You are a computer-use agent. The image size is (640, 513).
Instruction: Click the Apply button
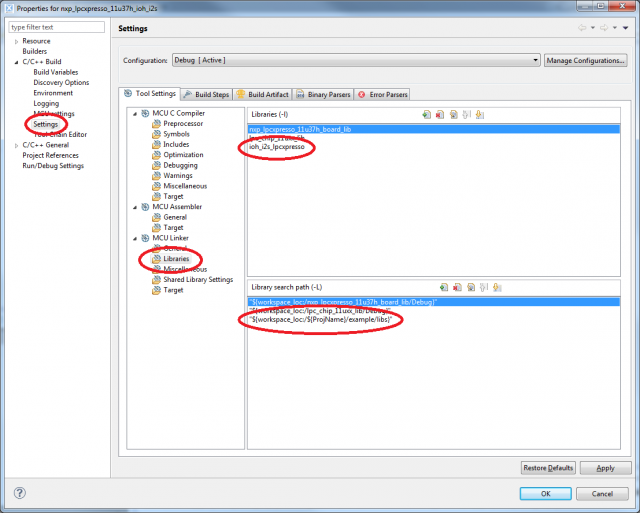(605, 468)
